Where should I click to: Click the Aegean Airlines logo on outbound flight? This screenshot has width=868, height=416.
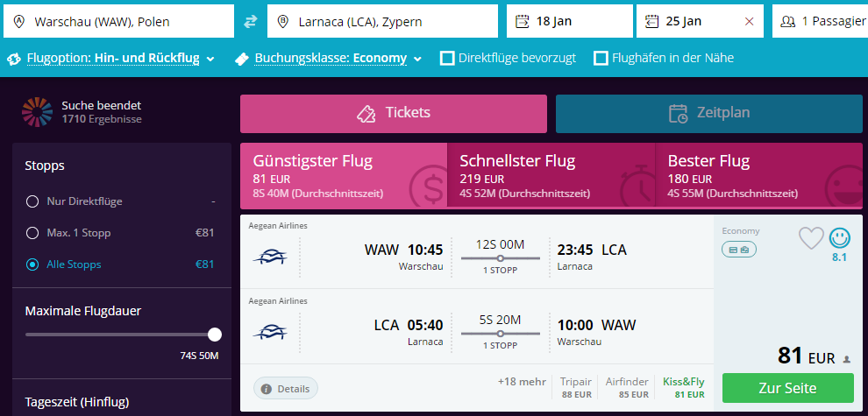269,257
